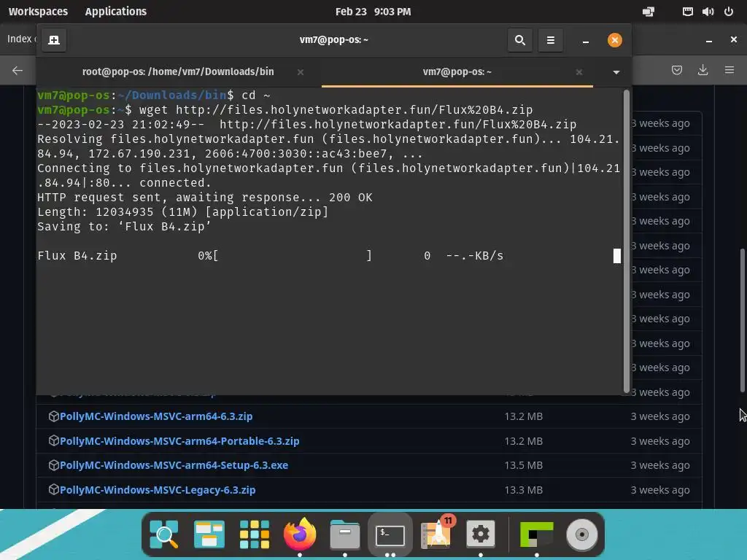747x560 pixels.
Task: Open a new terminal tab
Action: (54, 40)
